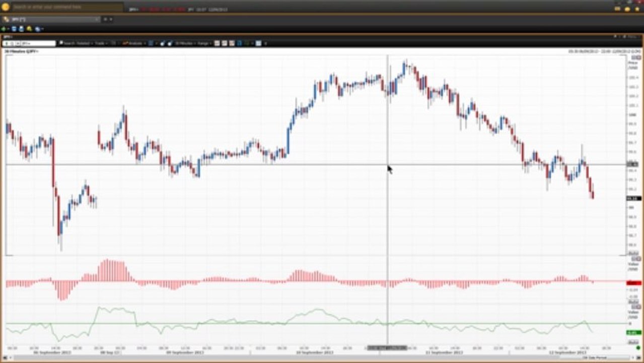Image resolution: width=644 pixels, height=363 pixels.
Task: Click the second icon right of Range
Action: tap(225, 43)
